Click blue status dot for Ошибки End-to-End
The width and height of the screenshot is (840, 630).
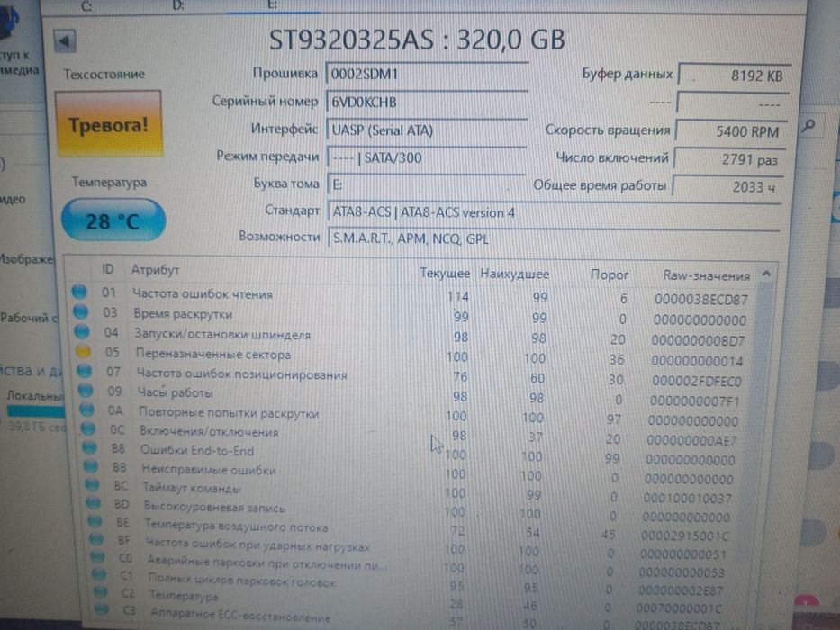coord(89,447)
